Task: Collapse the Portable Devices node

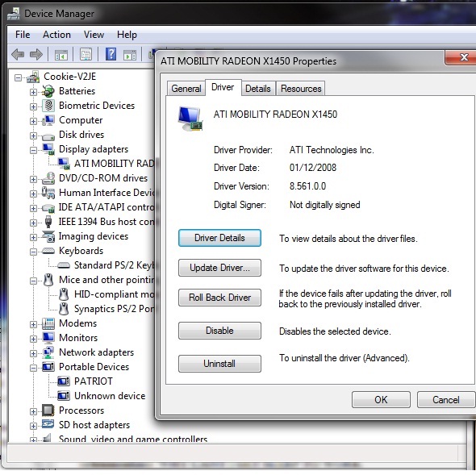Action: pyautogui.click(x=33, y=368)
